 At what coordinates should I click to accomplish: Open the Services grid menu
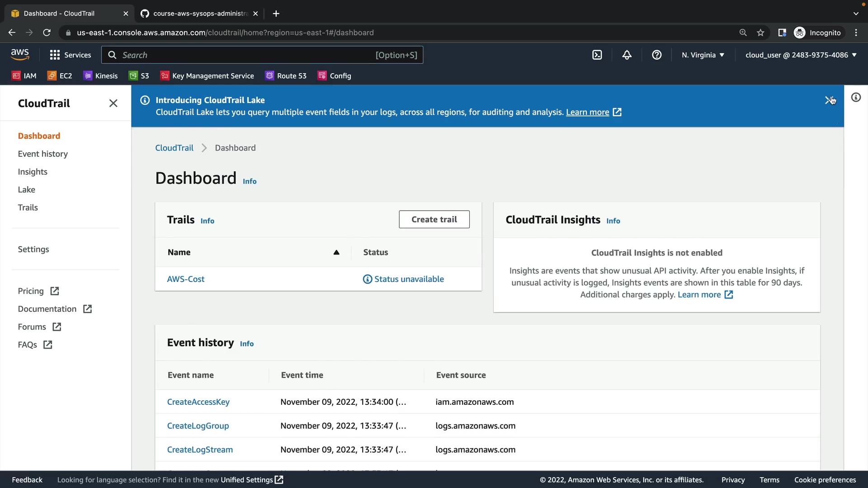70,55
